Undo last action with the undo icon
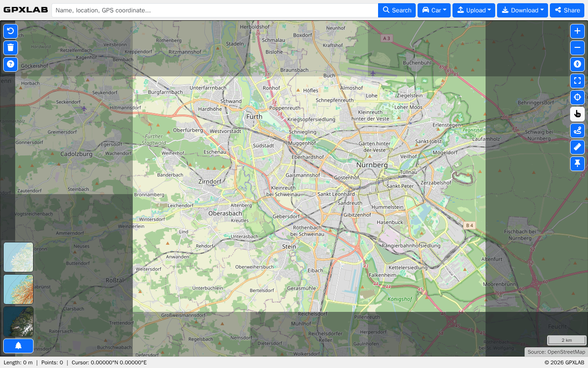 click(x=11, y=31)
